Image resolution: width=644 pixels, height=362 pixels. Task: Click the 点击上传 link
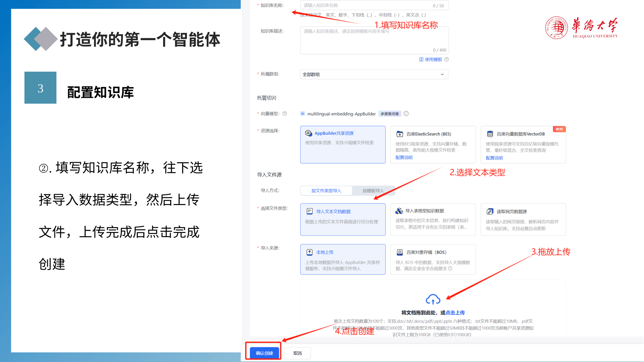coord(455,312)
